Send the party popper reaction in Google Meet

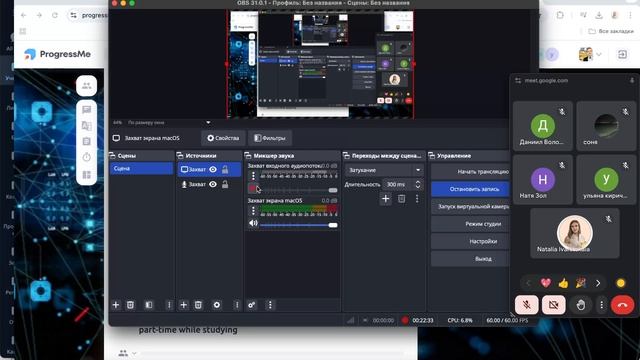click(x=581, y=283)
